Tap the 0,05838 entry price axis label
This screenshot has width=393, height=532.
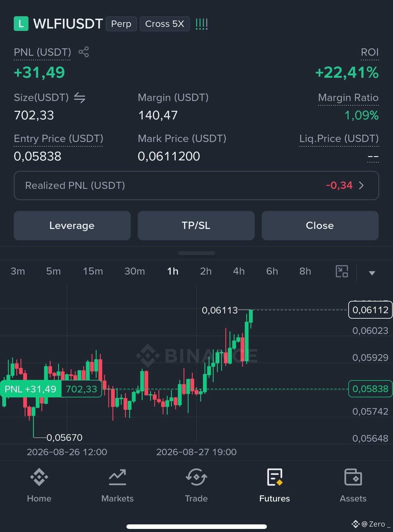point(370,389)
